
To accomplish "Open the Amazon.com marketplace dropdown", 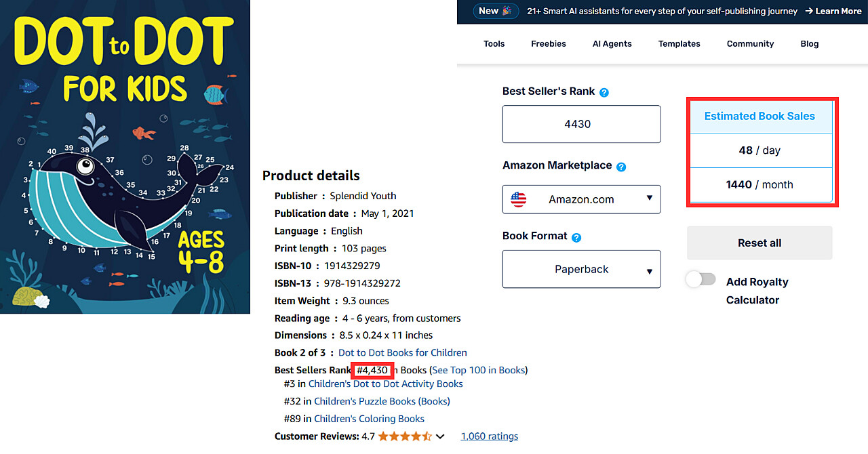I will click(x=581, y=199).
